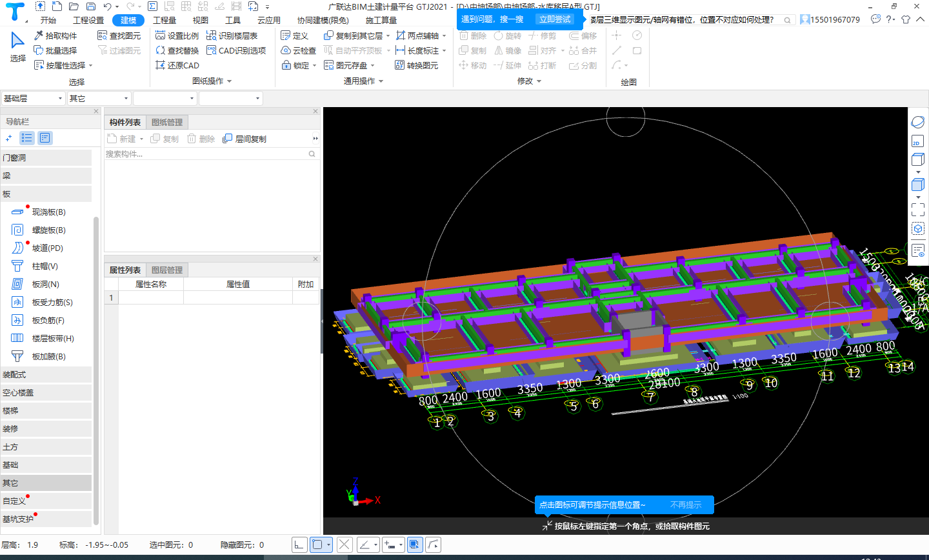Click the help search box at top

[x=691, y=19]
